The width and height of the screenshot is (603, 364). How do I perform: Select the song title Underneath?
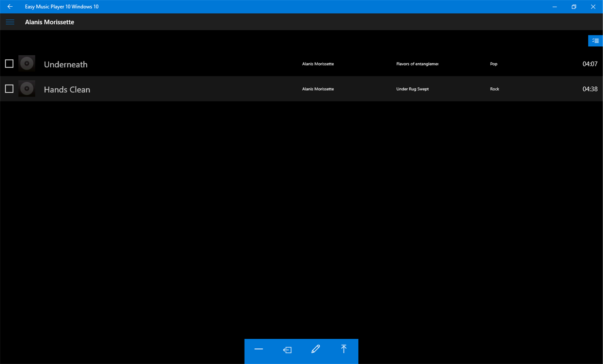click(66, 64)
